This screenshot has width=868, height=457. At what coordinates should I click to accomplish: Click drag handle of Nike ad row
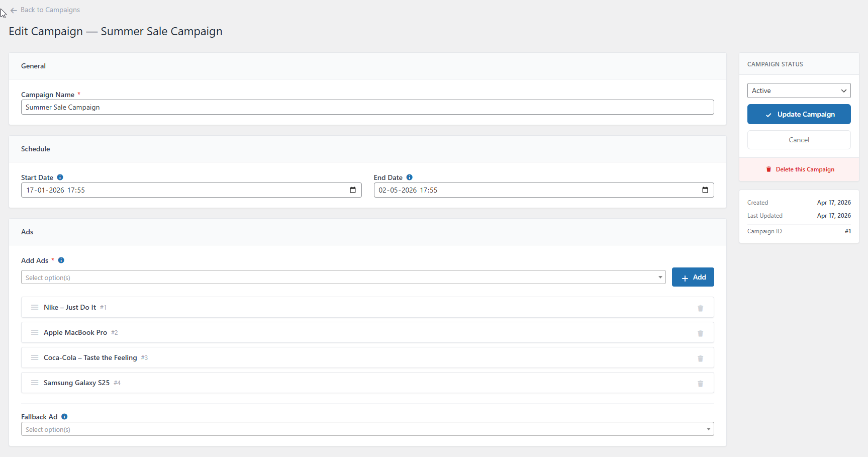point(35,307)
